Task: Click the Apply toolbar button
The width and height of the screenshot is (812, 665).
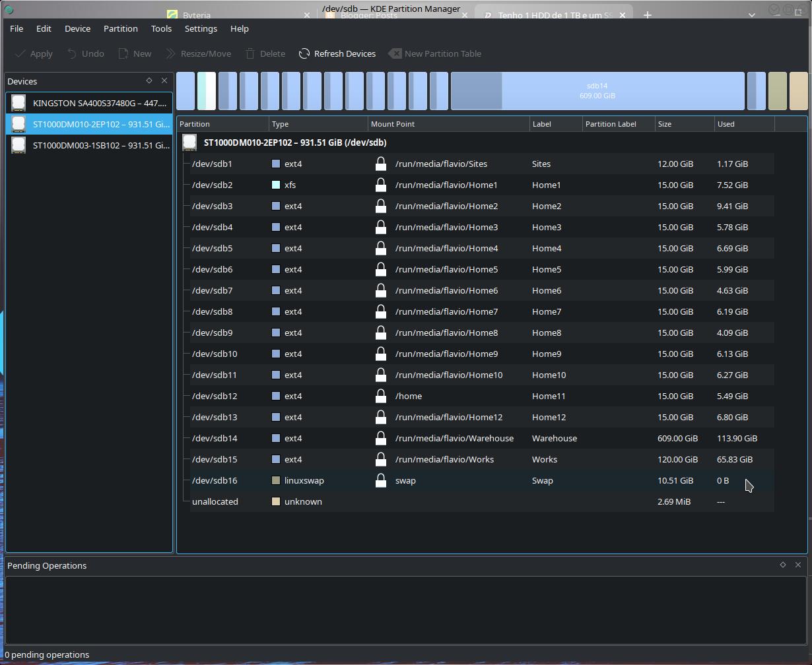Action: click(x=34, y=53)
